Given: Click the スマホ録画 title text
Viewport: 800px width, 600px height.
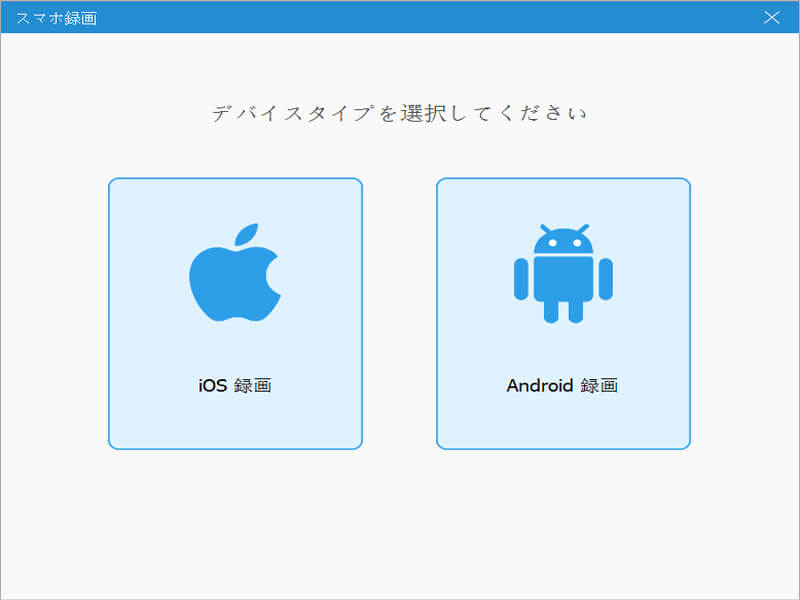Looking at the screenshot, I should point(57,18).
